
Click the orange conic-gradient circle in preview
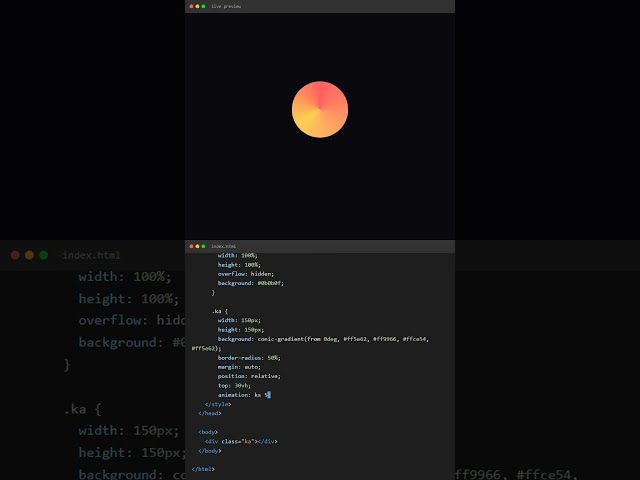[x=320, y=109]
